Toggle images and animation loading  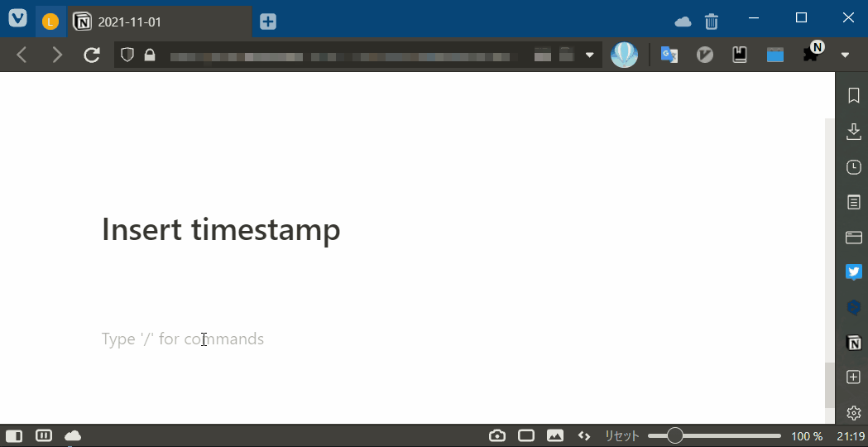point(554,436)
